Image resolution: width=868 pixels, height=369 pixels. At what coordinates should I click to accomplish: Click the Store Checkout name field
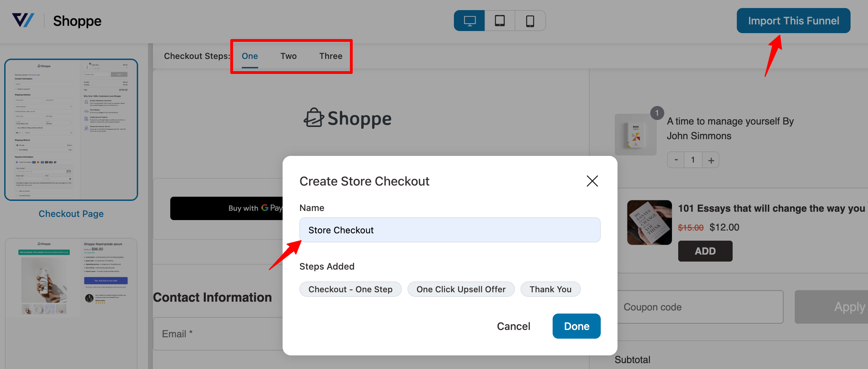coord(450,230)
